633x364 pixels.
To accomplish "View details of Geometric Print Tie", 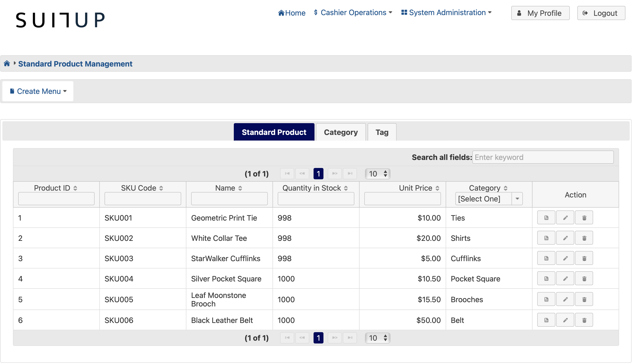I will point(546,218).
